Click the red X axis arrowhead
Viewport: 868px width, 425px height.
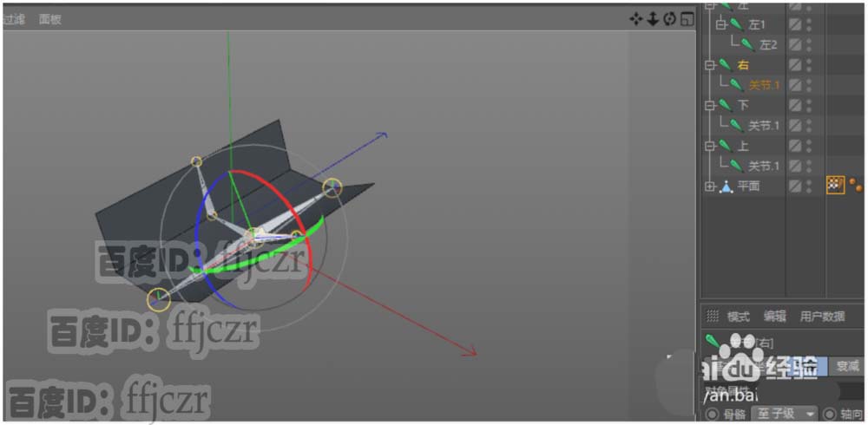pos(470,351)
